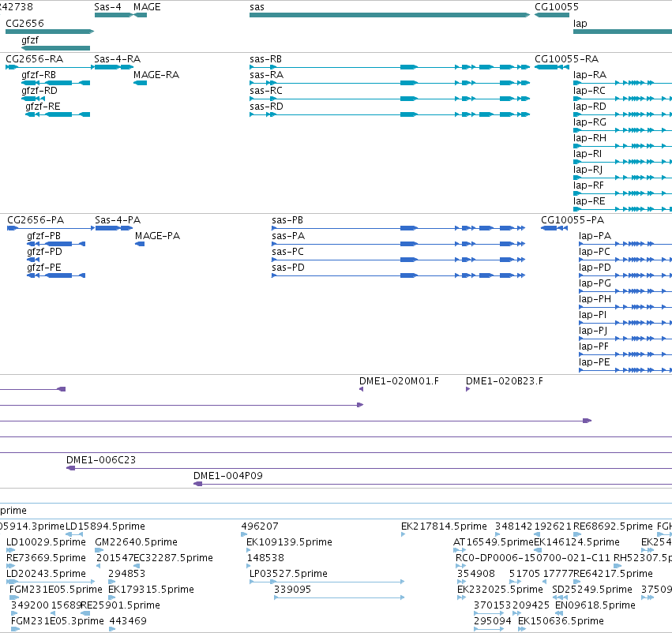672x633 pixels.
Task: Select protein sas-PA
Action: (398, 244)
